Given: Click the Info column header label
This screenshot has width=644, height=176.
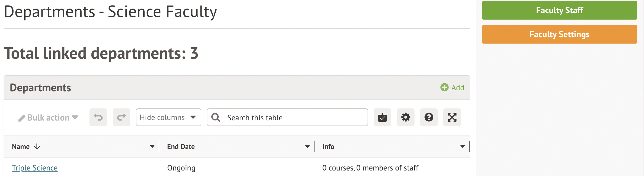Looking at the screenshot, I should coord(328,147).
